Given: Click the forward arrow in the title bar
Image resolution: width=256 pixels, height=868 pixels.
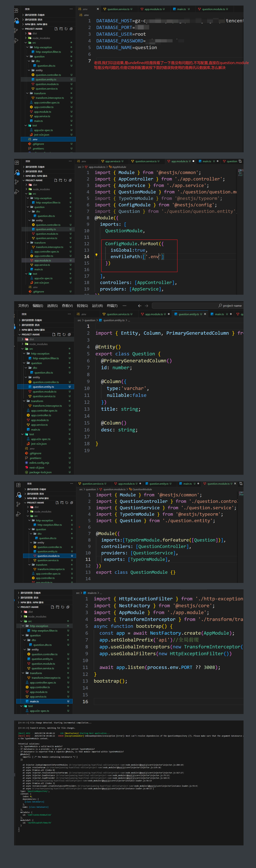Looking at the screenshot, I should [x=146, y=306].
